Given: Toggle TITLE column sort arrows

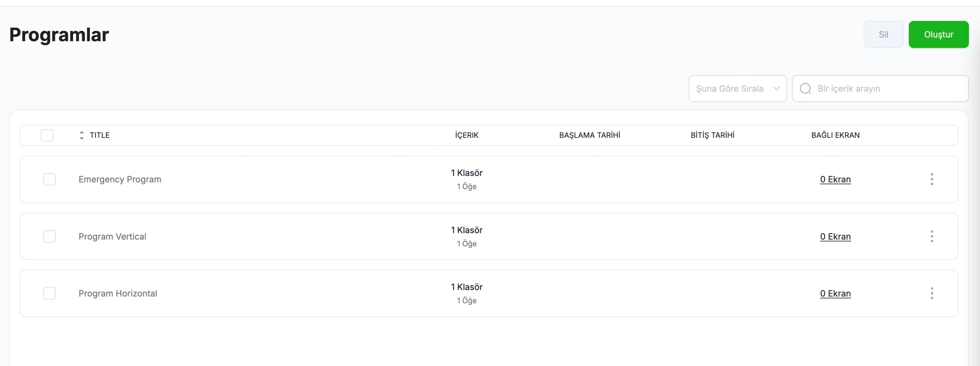Looking at the screenshot, I should tap(82, 135).
